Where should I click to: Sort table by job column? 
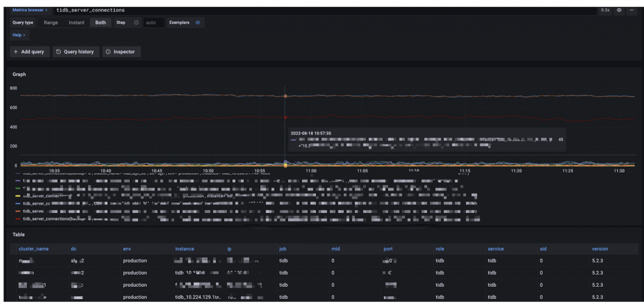tap(282, 249)
